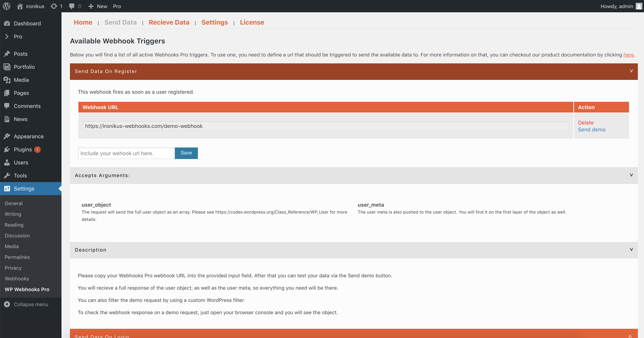Save the webhook URL

click(186, 153)
